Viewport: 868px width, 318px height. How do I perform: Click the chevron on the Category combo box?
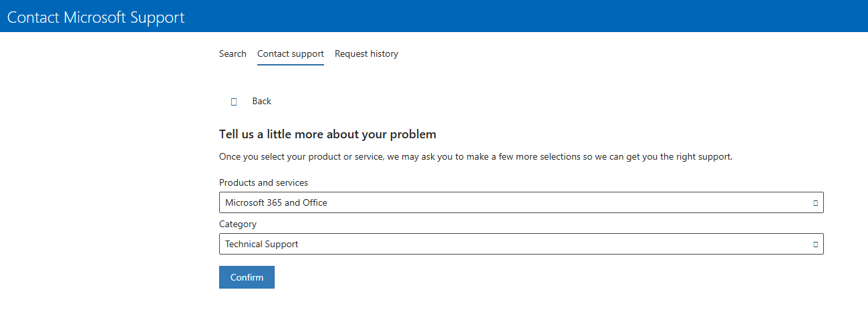816,244
